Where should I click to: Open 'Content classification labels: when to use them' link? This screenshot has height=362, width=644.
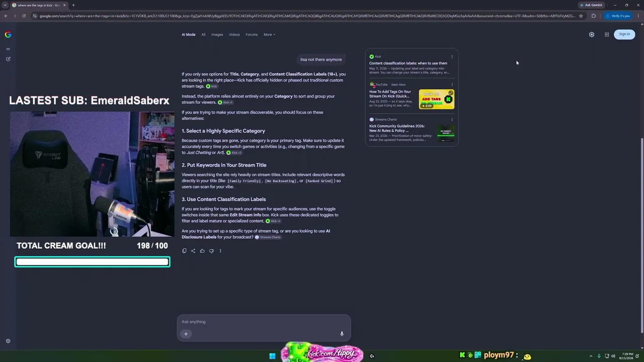tap(408, 63)
